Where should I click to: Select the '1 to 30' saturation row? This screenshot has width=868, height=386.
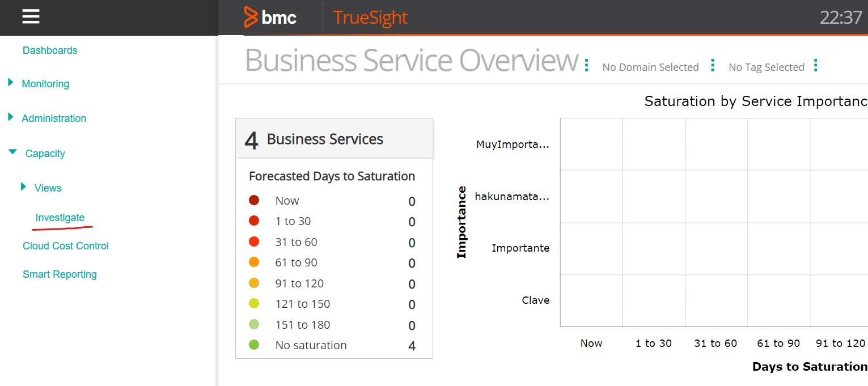coord(293,221)
